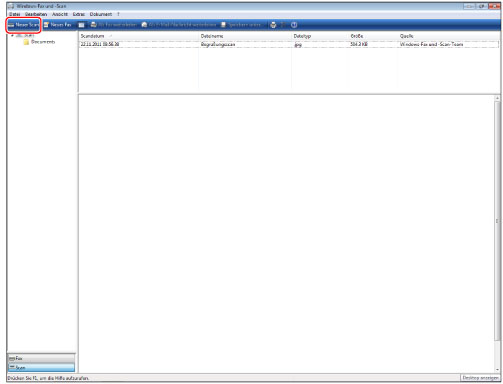Viewport: 503px width, 384px height.
Task: Open the Bearbeiten menu
Action: coord(36,14)
